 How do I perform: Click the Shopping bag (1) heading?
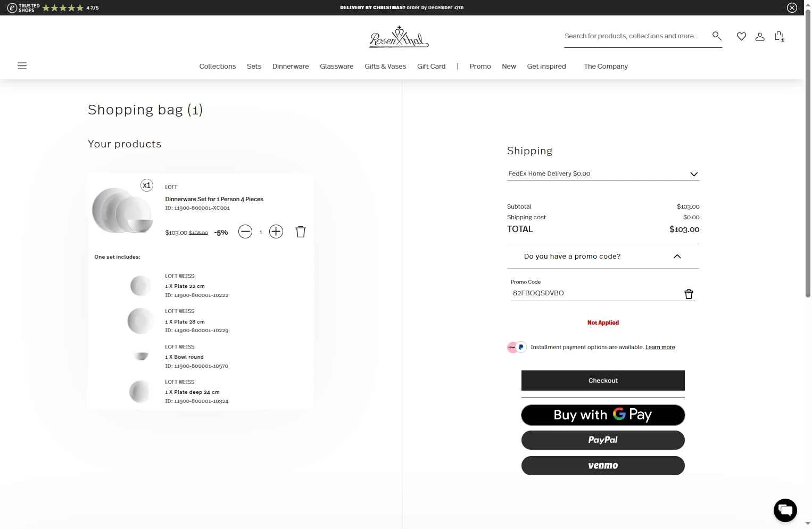(145, 110)
